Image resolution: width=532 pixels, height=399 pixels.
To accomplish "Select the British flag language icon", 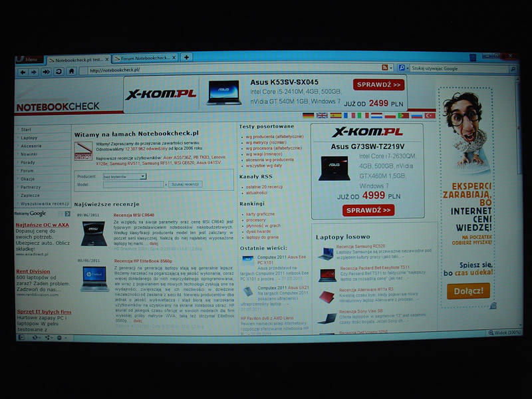I will tap(322, 116).
